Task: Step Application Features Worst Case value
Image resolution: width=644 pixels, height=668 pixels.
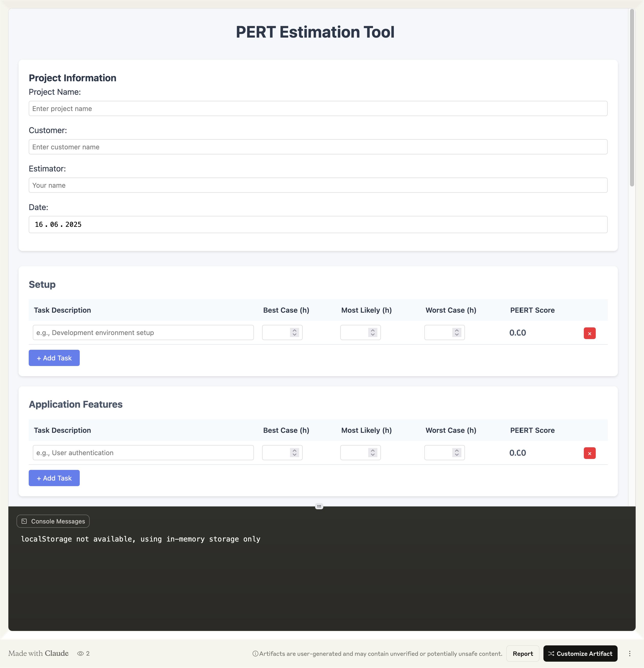Action: pyautogui.click(x=457, y=453)
